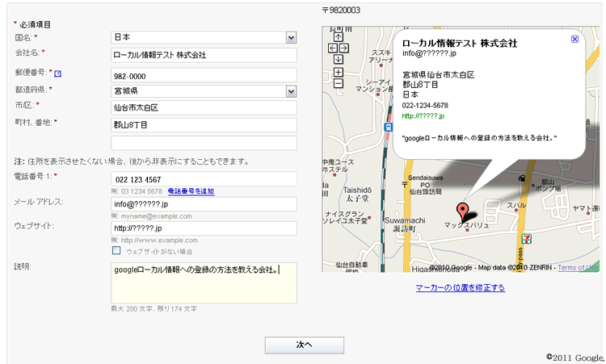
Task: Click the 郵便番号 field with 982-0000
Action: 204,75
